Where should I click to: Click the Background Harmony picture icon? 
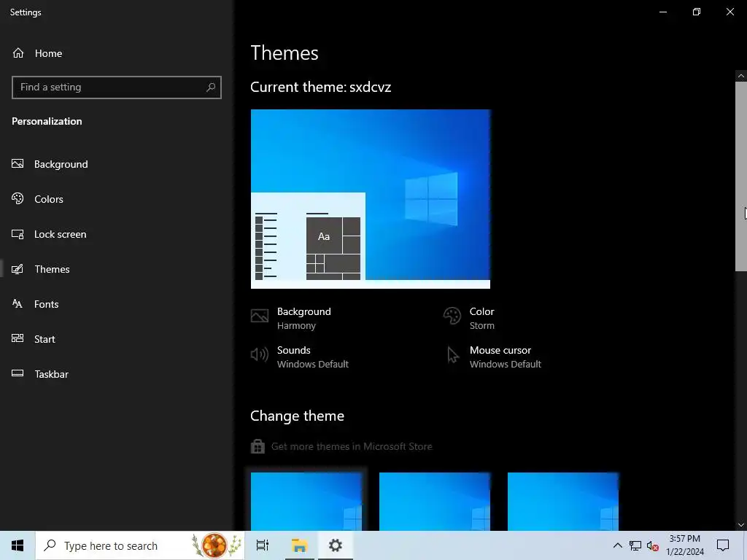coord(260,316)
